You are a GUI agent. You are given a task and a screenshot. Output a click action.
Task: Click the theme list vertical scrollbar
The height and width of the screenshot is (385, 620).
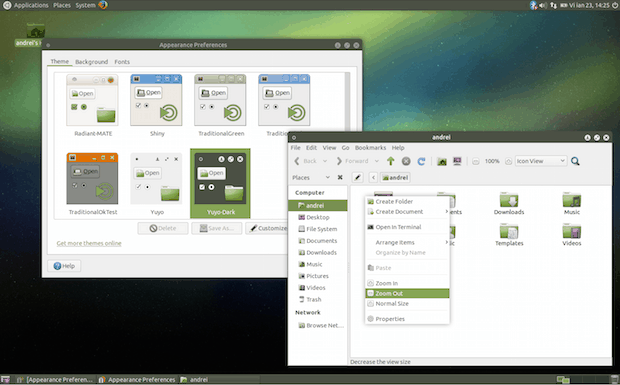coord(348,102)
